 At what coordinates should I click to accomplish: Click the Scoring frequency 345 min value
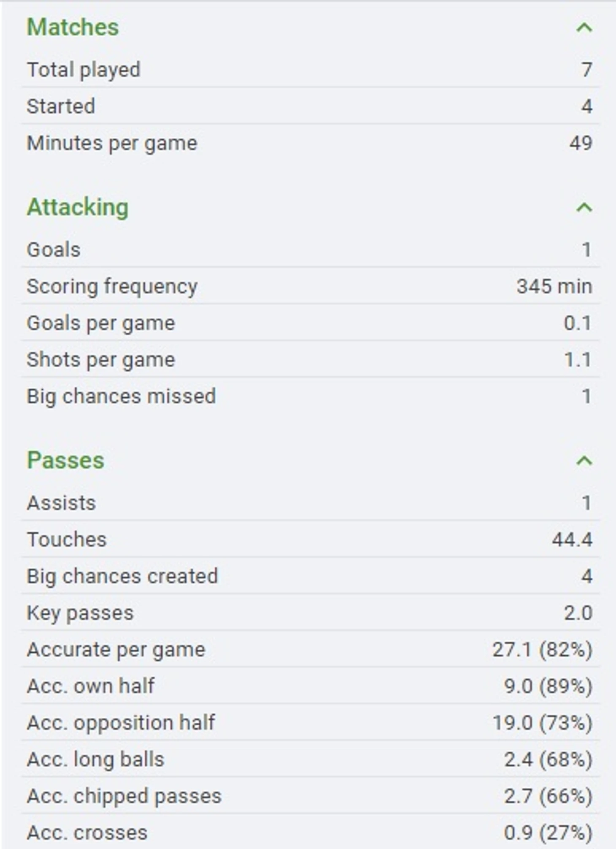(x=554, y=286)
